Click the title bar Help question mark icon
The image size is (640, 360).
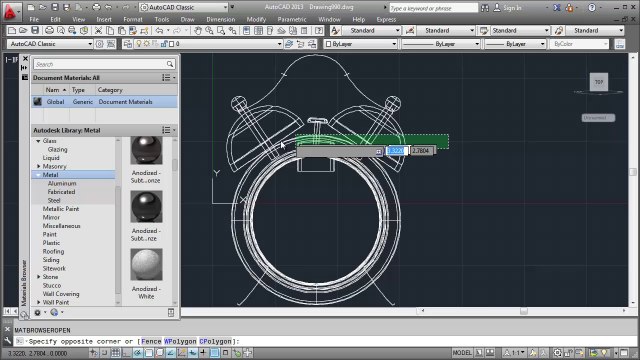coord(592,8)
